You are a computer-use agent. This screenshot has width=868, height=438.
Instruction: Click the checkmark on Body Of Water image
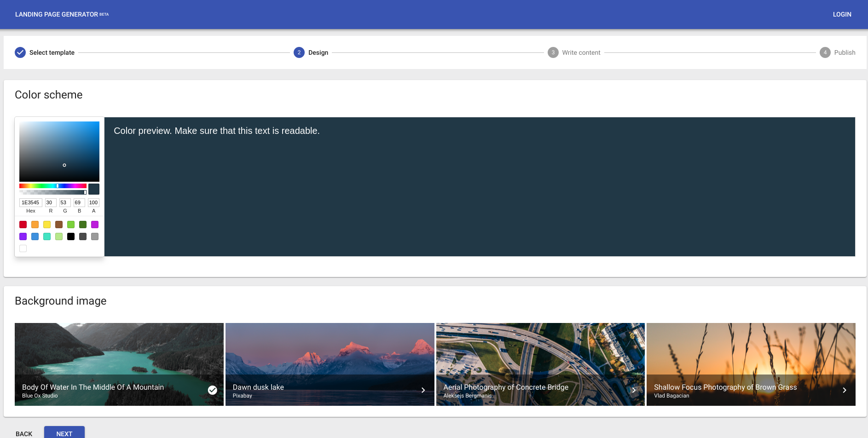tap(213, 390)
